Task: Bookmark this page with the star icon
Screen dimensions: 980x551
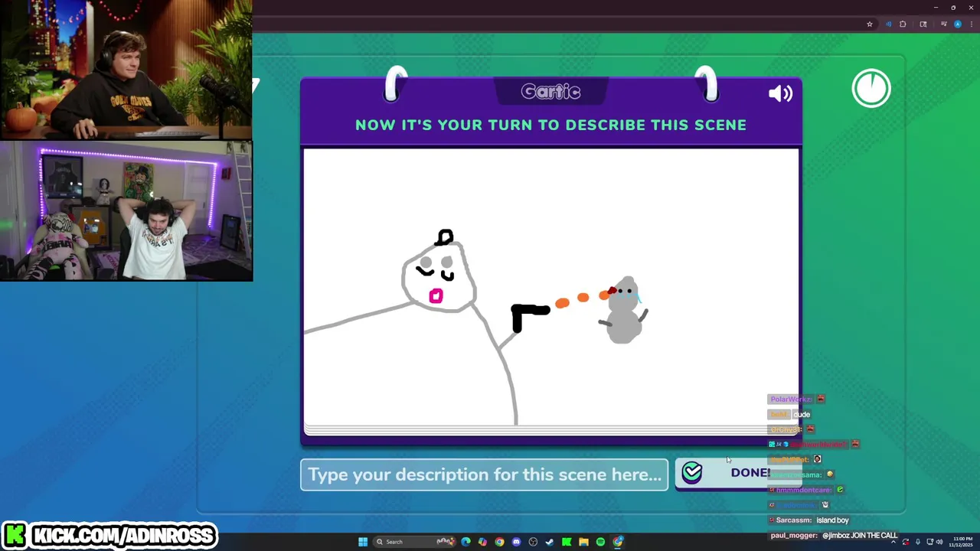Action: 870,24
